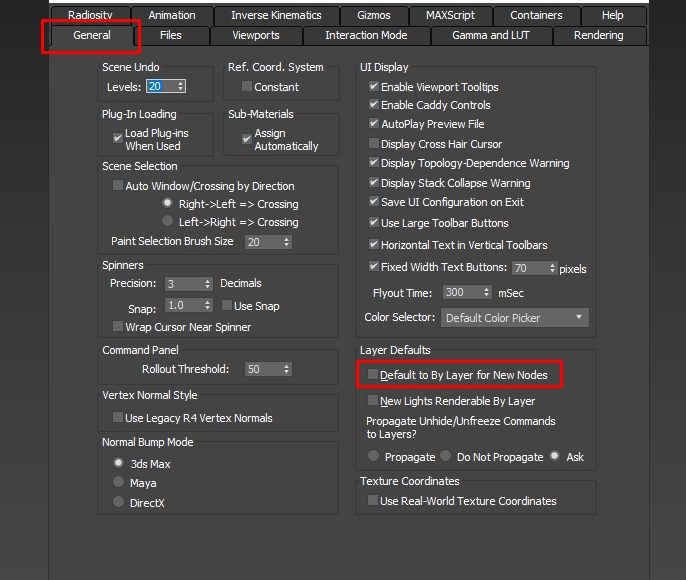686x580 pixels.
Task: Select the Do Not Propagate option
Action: [x=446, y=456]
